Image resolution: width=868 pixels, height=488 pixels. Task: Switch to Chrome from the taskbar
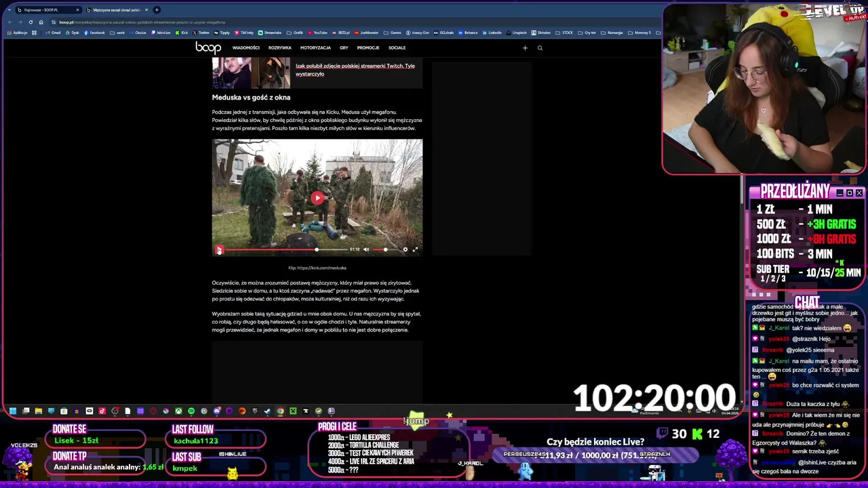280,411
